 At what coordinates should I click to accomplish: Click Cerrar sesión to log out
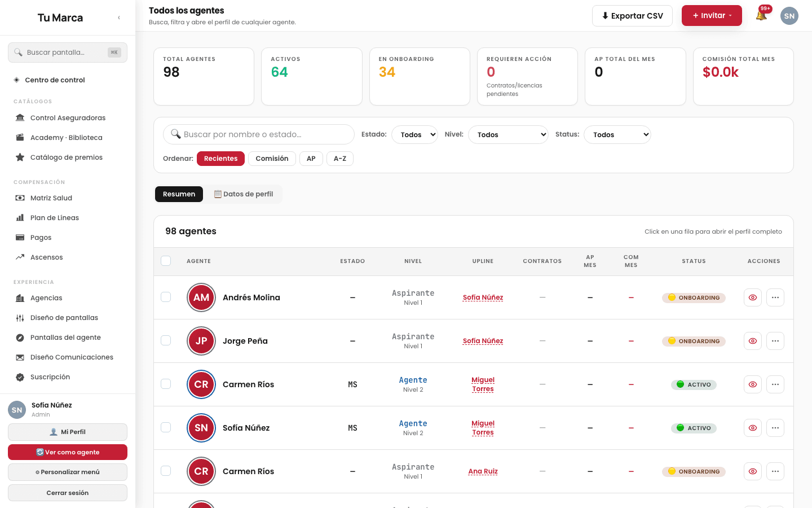tap(68, 493)
